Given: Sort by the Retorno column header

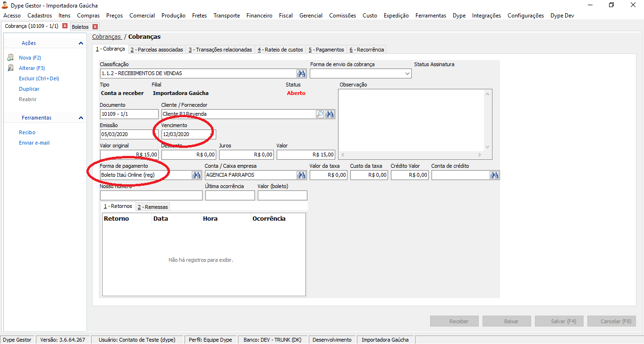Looking at the screenshot, I should pos(127,218).
